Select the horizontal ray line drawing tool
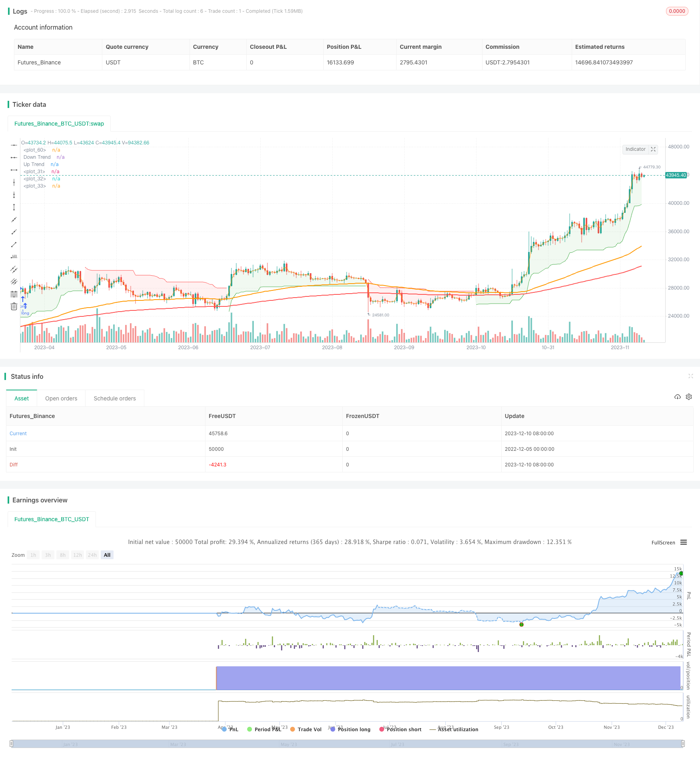Screen dimensions: 700x760 click(x=14, y=158)
